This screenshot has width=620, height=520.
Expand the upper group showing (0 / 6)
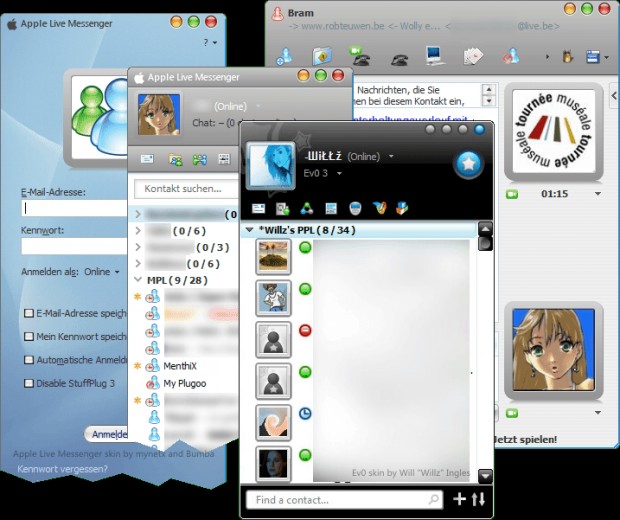click(x=138, y=231)
